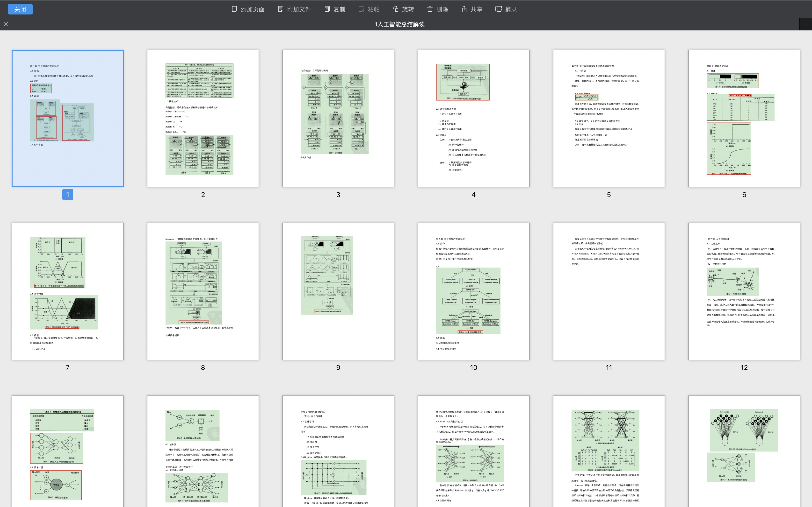Select page 1 thumbnail
The image size is (812, 507).
tap(67, 118)
